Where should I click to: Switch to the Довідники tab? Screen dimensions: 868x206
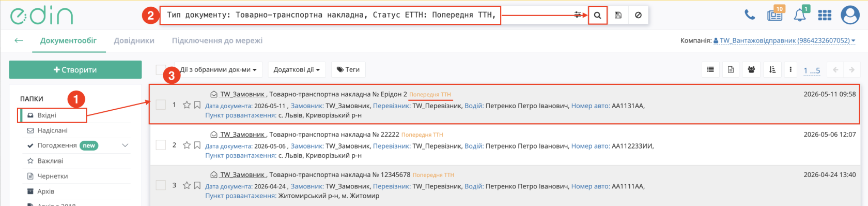[134, 40]
